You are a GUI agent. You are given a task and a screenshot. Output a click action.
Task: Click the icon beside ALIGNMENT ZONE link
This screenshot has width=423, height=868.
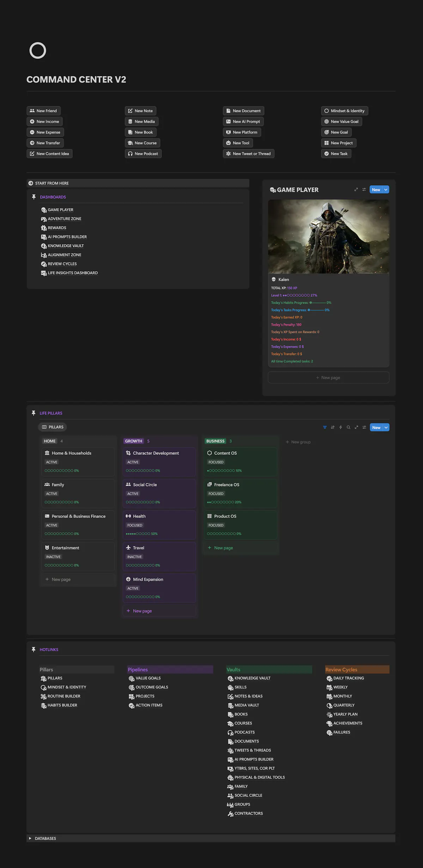pos(44,255)
